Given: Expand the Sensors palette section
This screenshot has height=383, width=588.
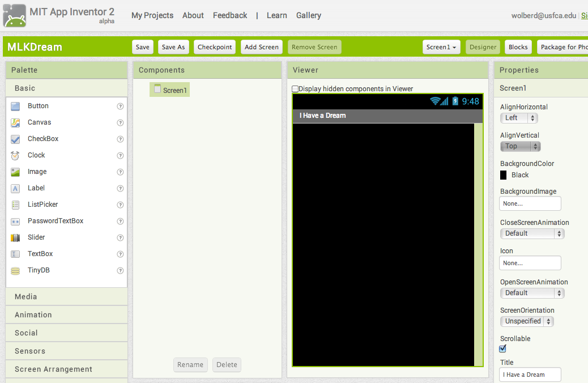Looking at the screenshot, I should (67, 351).
